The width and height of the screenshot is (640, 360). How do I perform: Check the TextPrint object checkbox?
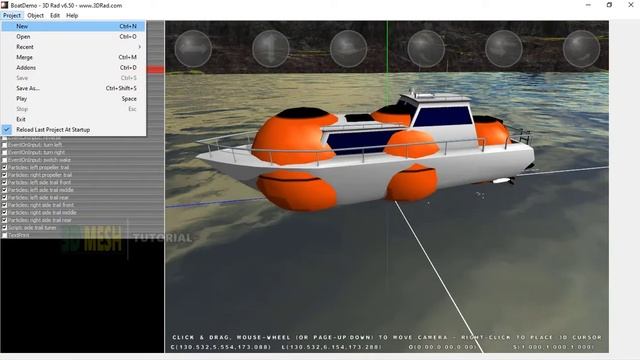tap(4, 235)
